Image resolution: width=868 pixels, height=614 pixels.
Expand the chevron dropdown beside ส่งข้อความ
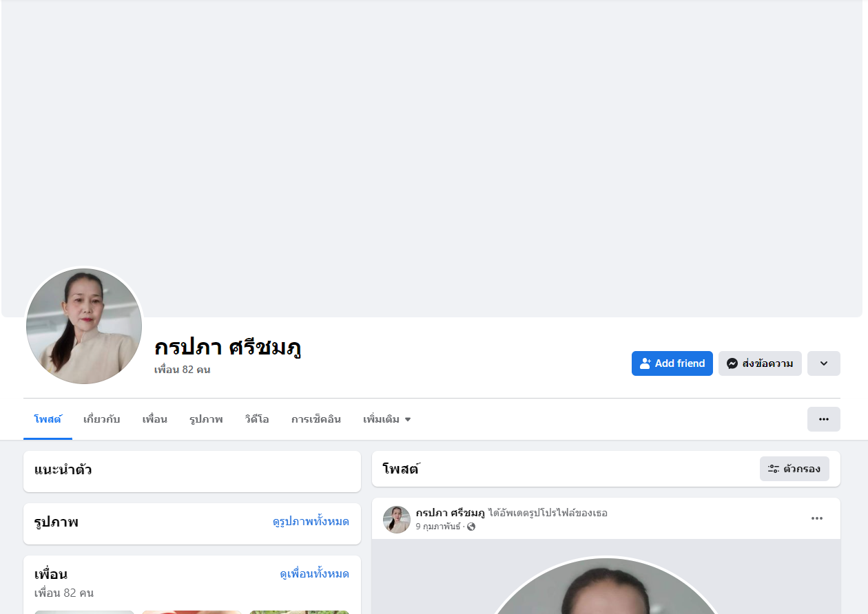[824, 363]
